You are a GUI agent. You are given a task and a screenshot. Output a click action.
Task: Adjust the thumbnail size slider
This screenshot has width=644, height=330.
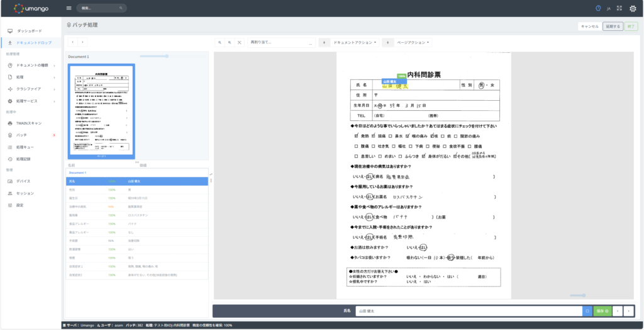point(166,56)
